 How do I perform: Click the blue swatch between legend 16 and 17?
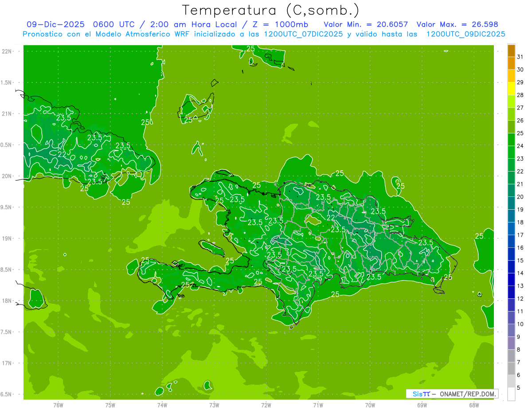pyautogui.click(x=511, y=241)
